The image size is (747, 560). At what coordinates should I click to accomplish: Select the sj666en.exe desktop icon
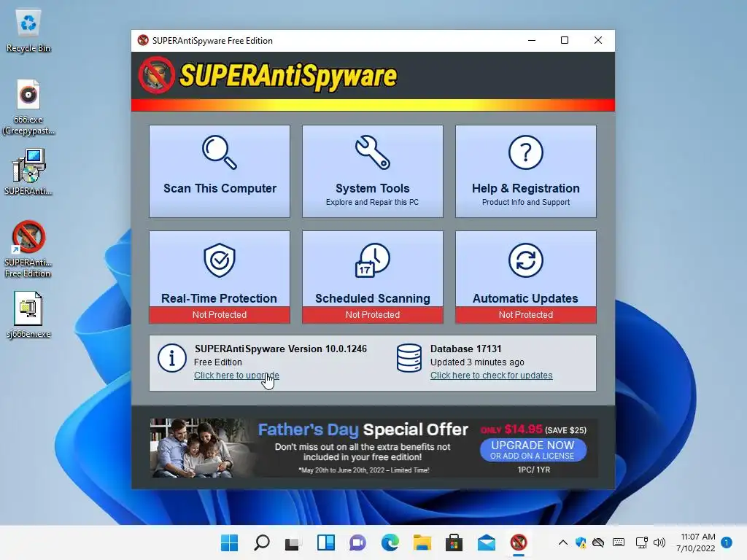click(28, 315)
